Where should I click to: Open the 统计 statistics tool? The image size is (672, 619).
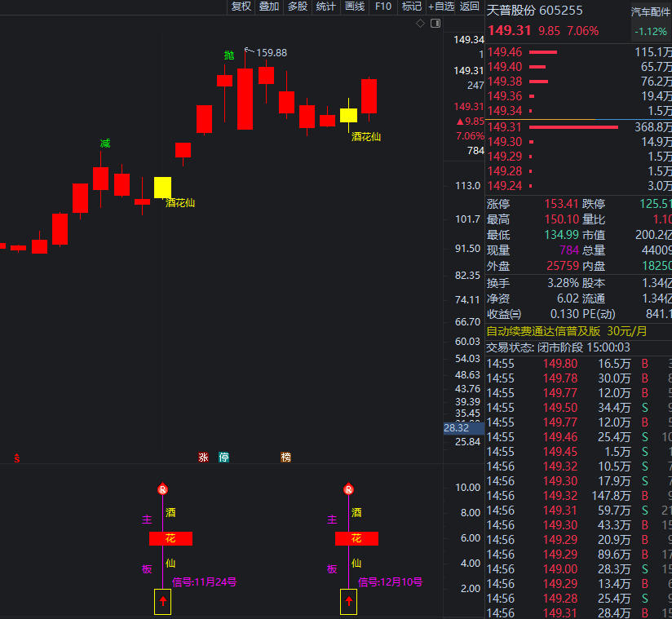(326, 7)
